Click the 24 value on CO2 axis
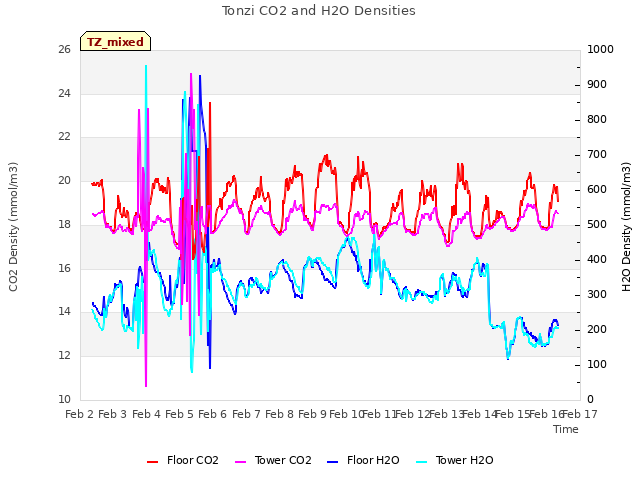Screen dimensions: 640x480 click(64, 93)
